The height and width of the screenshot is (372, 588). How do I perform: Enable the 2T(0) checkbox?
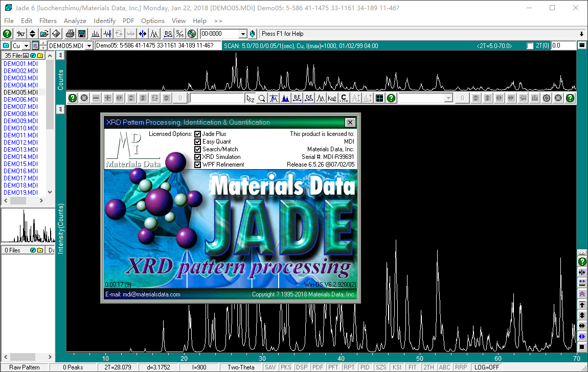pos(530,45)
